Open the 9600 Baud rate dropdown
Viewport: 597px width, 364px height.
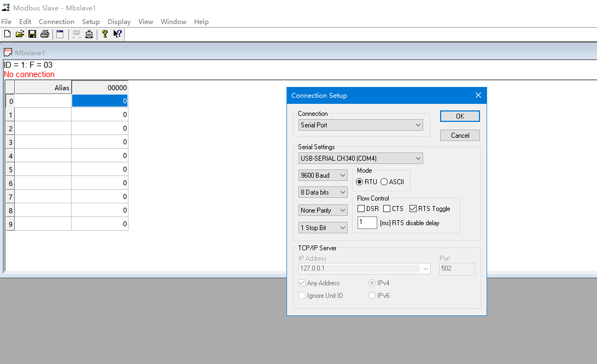pyautogui.click(x=323, y=175)
